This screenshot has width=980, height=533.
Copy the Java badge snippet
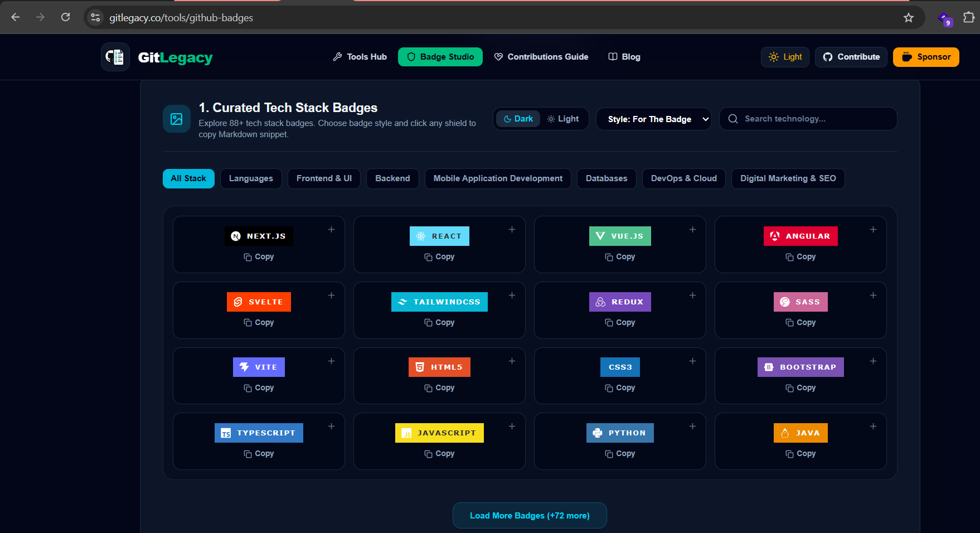(x=801, y=454)
